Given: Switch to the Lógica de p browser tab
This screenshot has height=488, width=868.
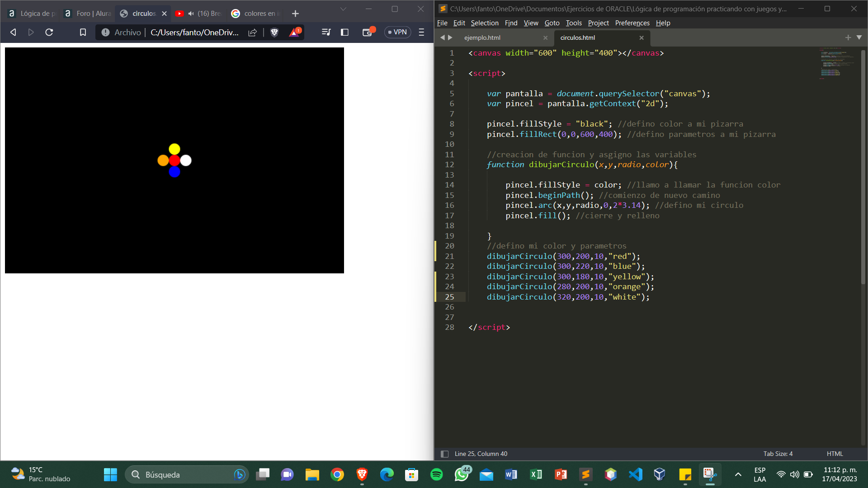Looking at the screenshot, I should click(32, 14).
